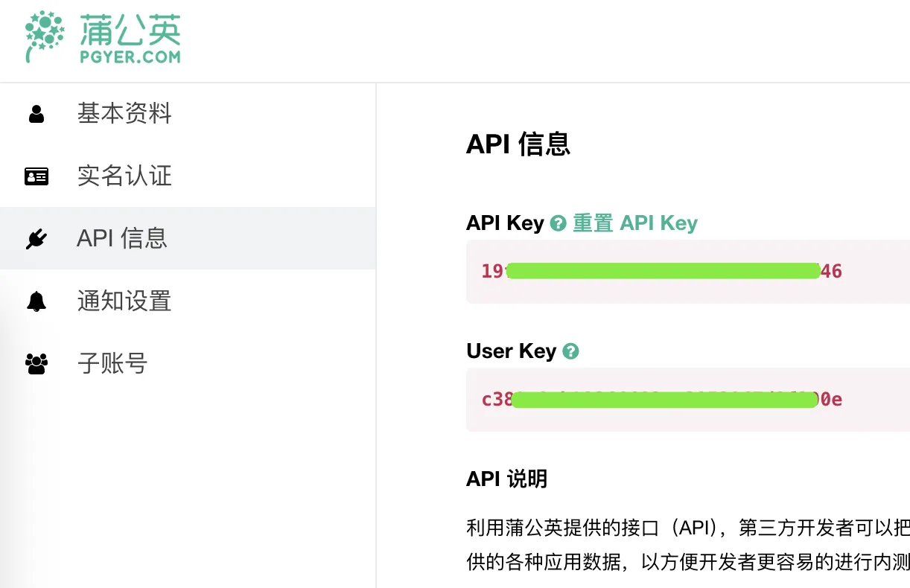
Task: Click the group icon beside 子账号
Action: click(x=36, y=364)
